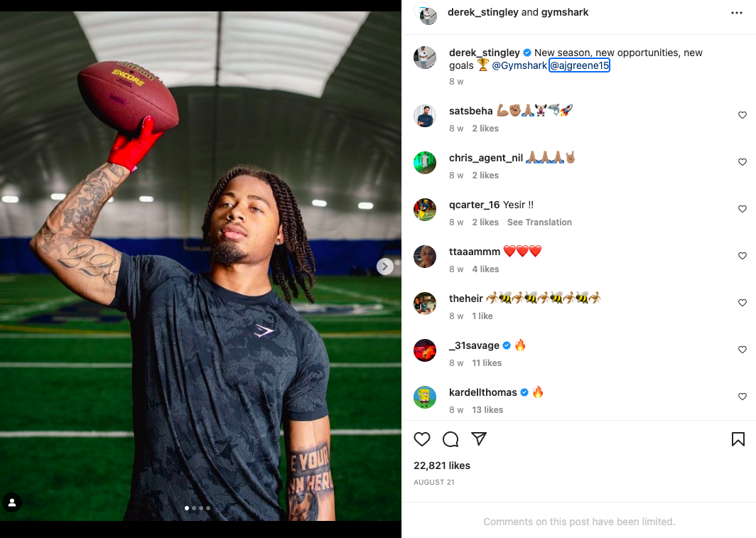Like the comment by qcarter_16
This screenshot has height=538, width=756.
click(742, 209)
